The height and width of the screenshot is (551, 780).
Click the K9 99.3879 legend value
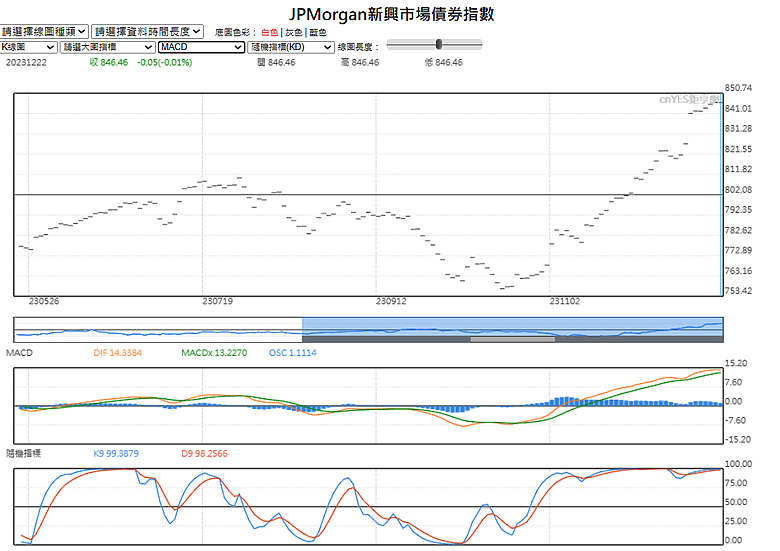(x=116, y=454)
